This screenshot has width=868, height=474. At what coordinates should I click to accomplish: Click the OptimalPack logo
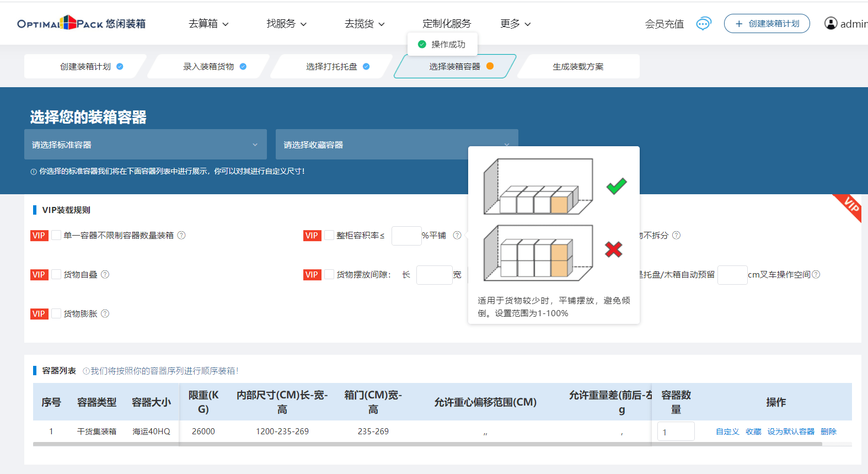coord(81,23)
